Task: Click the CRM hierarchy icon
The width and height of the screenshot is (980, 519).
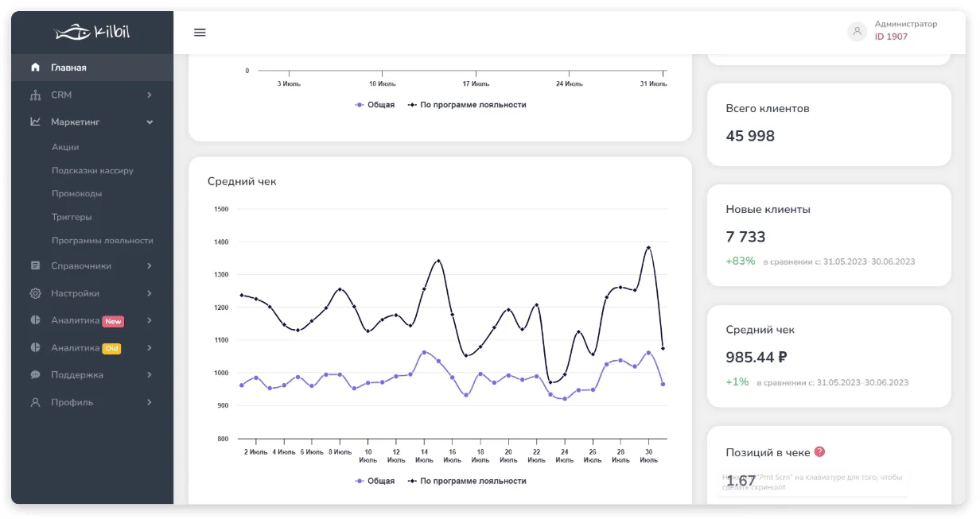Action: (35, 95)
